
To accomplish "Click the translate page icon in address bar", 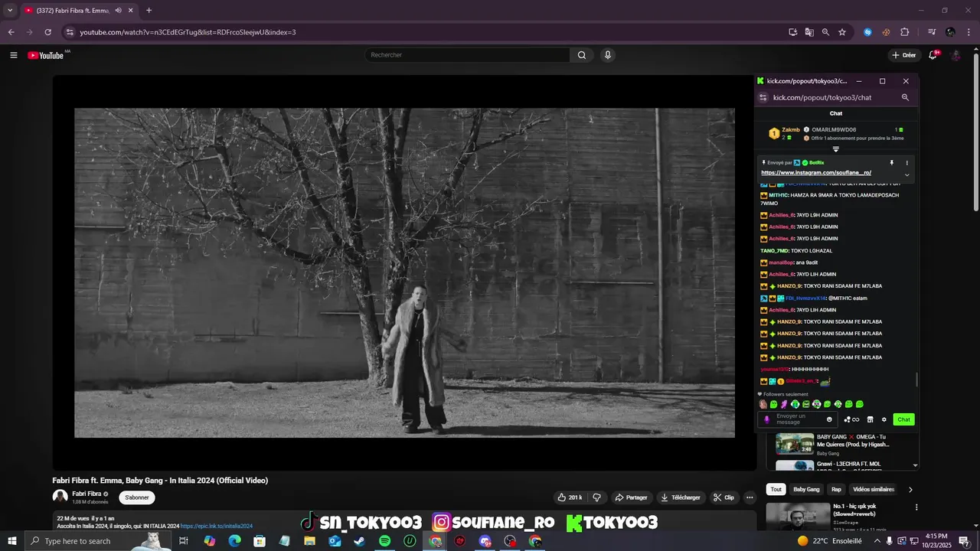I will 809,32.
